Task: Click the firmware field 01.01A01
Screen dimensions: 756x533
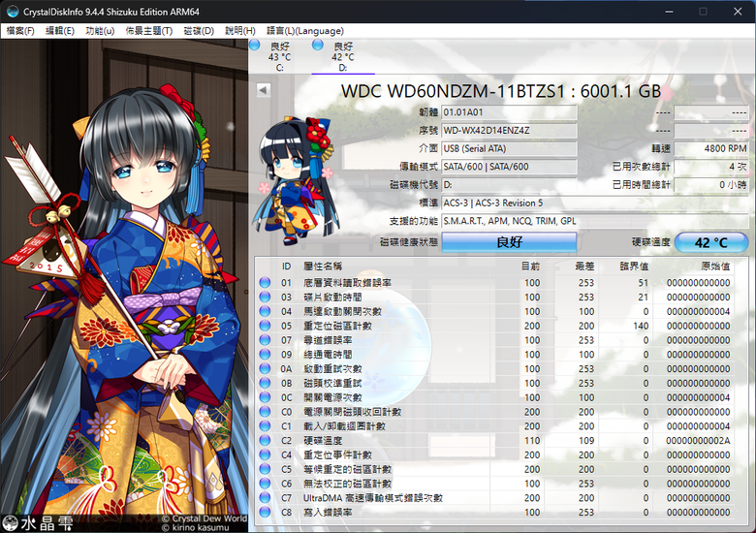Action: [509, 112]
